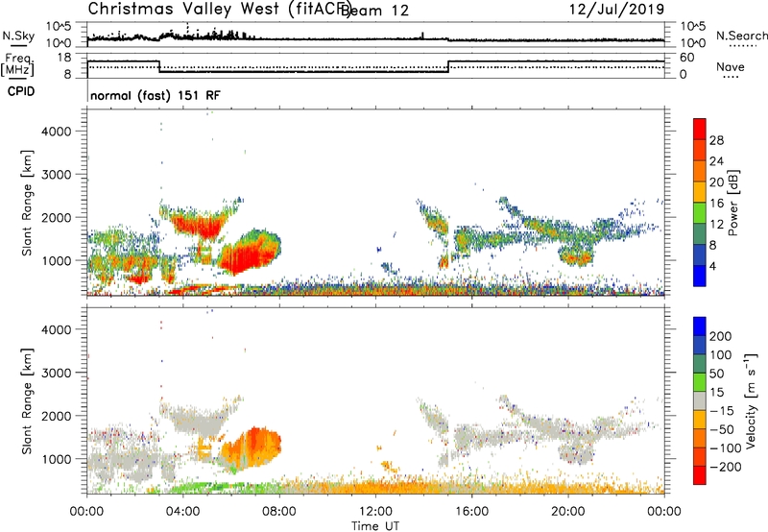Click the 'N.Sky' legend label

pos(18,36)
